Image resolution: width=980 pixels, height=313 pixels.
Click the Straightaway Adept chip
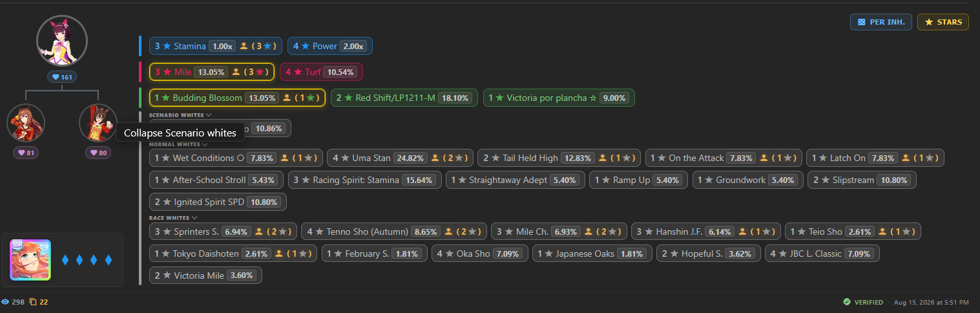(x=515, y=180)
